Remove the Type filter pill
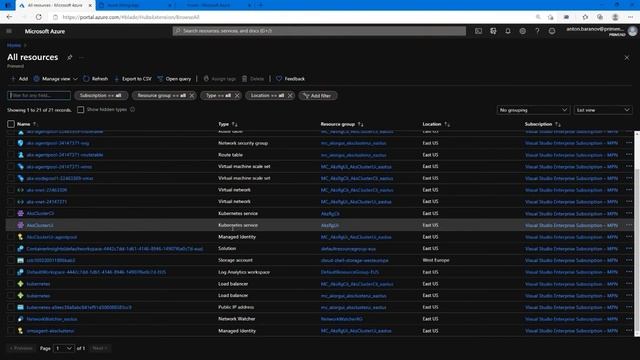 click(237, 96)
